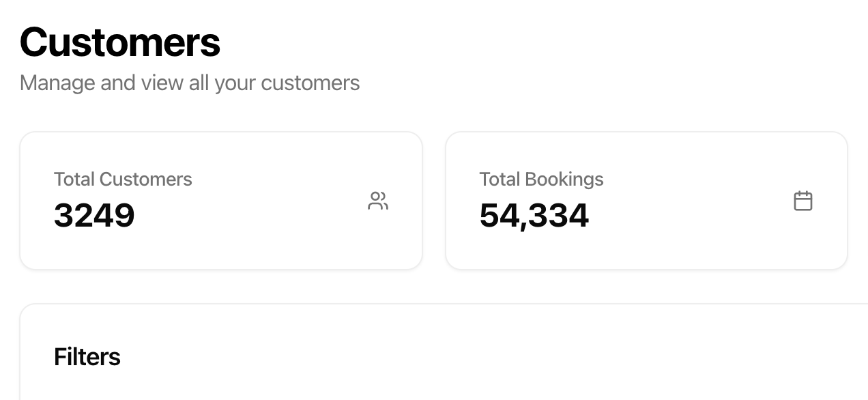Click the word 'Total' in Total Bookings label
Screen dimensions: 868x400
(x=500, y=180)
